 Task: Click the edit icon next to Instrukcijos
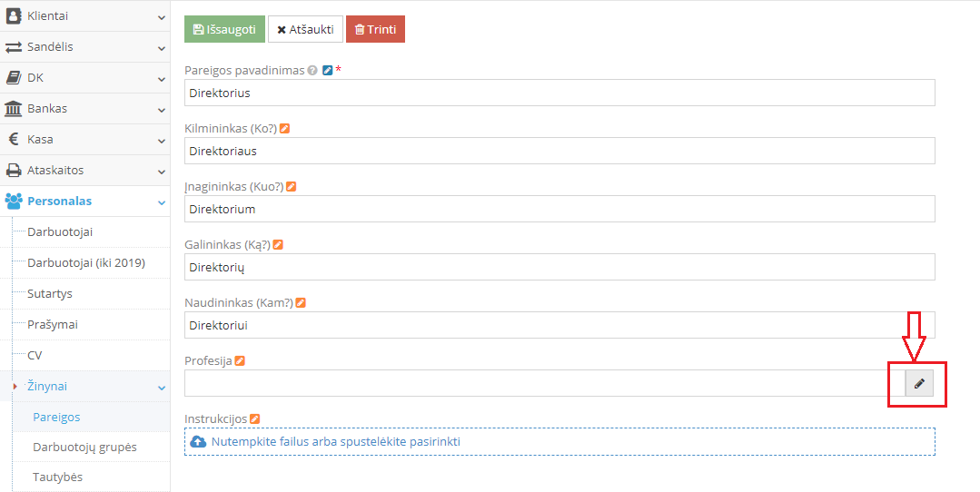255,419
